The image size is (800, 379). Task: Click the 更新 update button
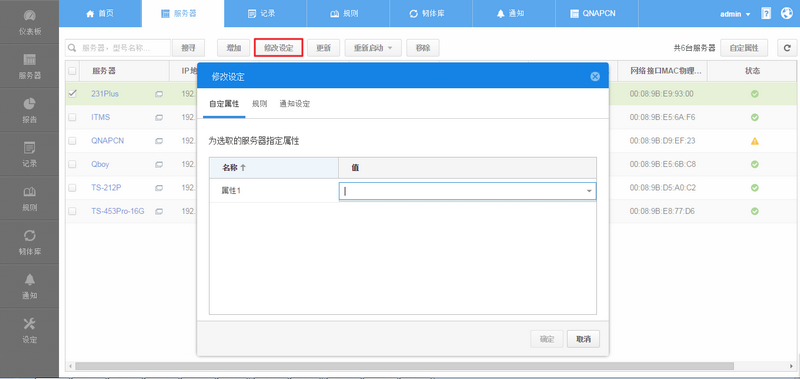point(323,48)
